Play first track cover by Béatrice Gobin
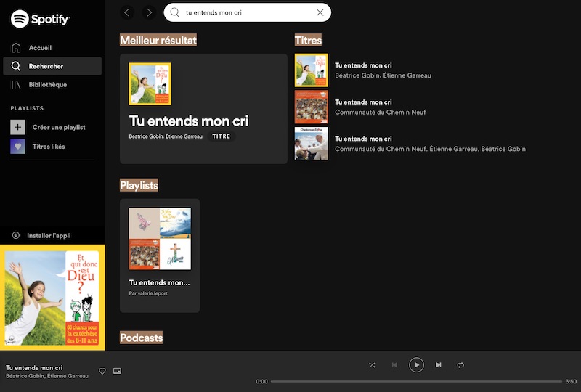Screen dimensions: 581x392 pyautogui.click(x=312, y=70)
